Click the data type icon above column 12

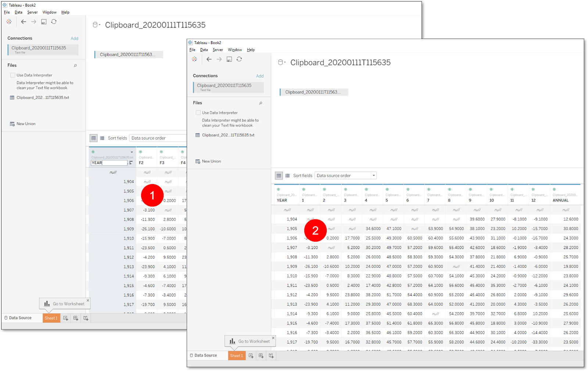[x=533, y=190]
